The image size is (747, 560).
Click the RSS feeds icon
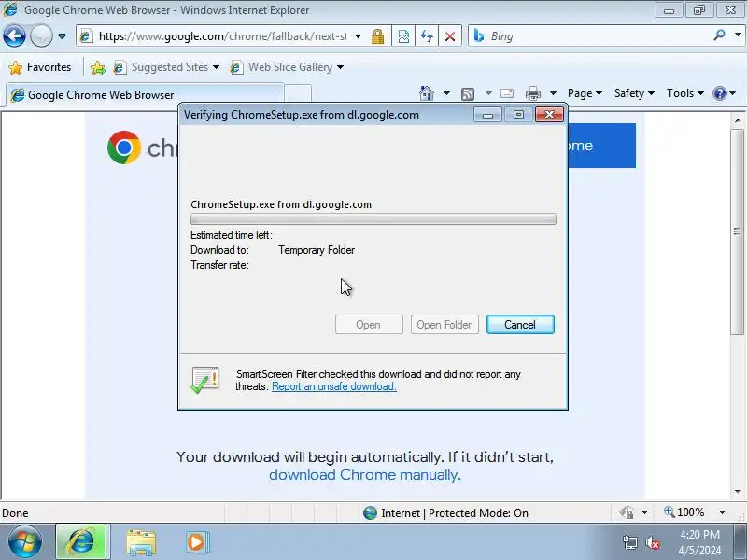click(x=468, y=94)
